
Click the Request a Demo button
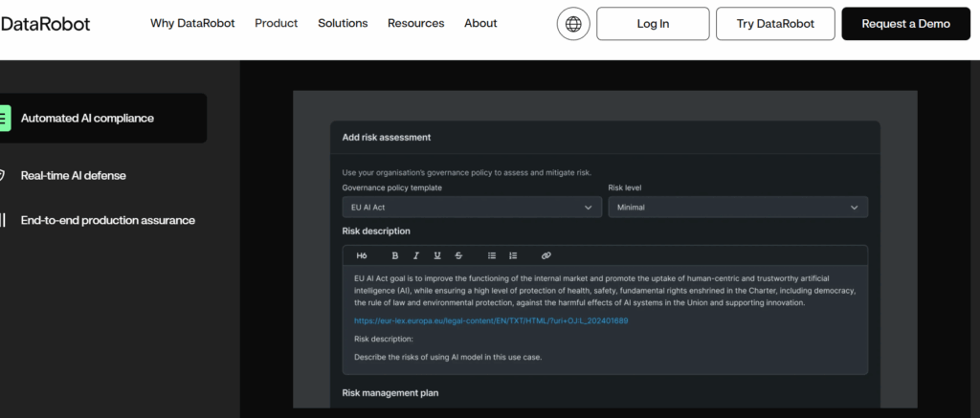click(905, 24)
